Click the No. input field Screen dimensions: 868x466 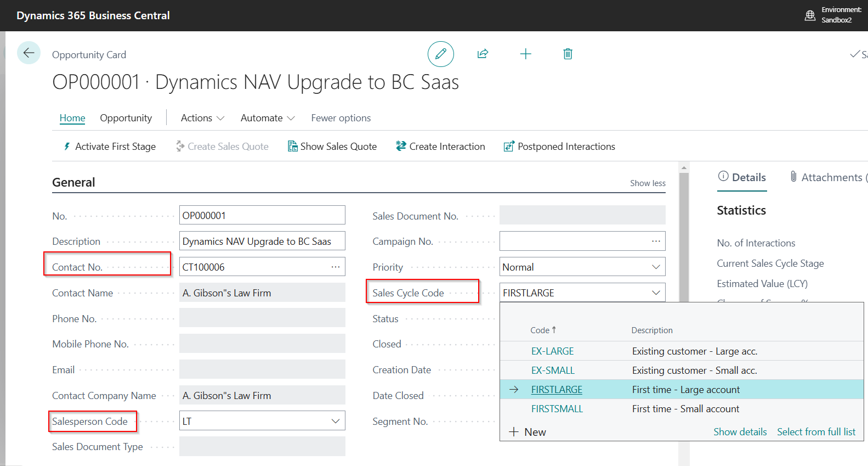[x=262, y=215]
